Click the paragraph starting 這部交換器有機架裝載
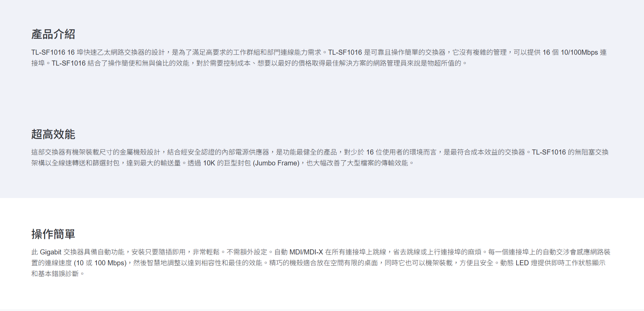Viewport: 644px width, 311px height. tap(320, 158)
